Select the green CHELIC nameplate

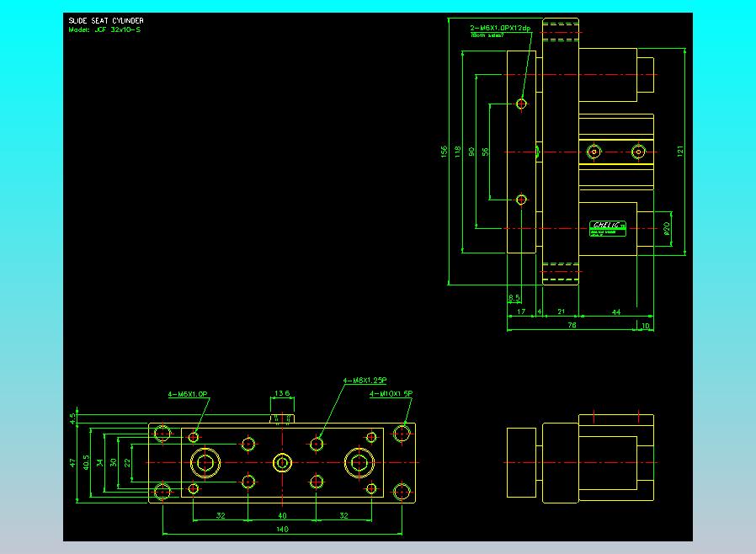(607, 227)
